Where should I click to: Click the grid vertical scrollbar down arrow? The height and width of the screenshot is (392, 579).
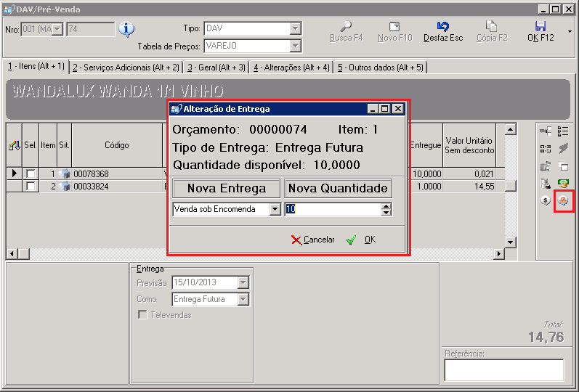point(510,242)
